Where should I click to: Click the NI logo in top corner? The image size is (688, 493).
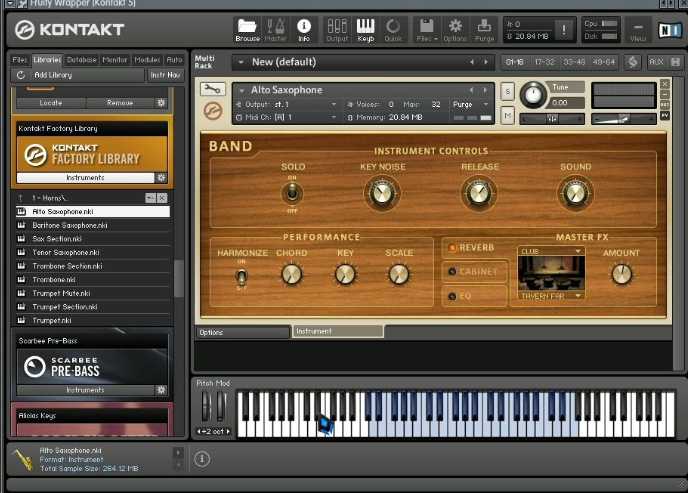coord(670,30)
